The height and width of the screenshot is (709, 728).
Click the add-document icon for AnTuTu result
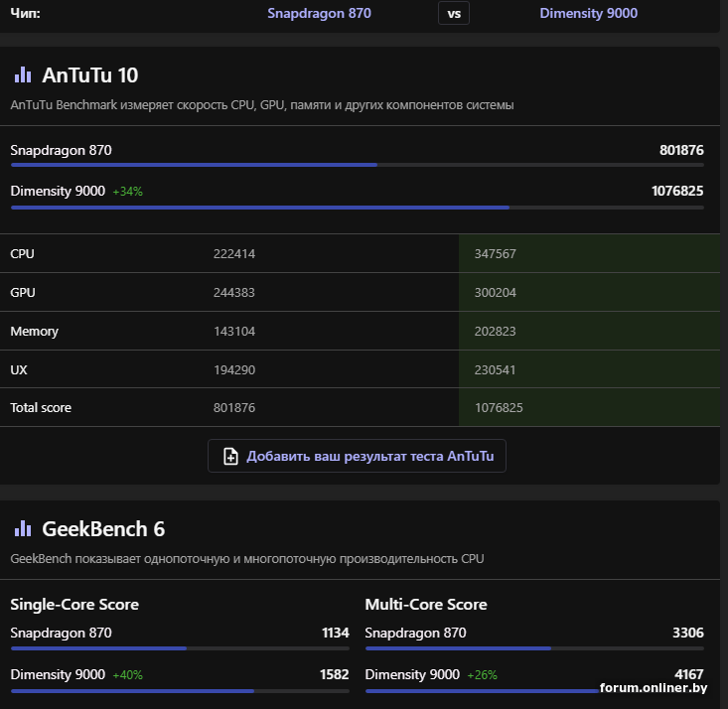[230, 456]
